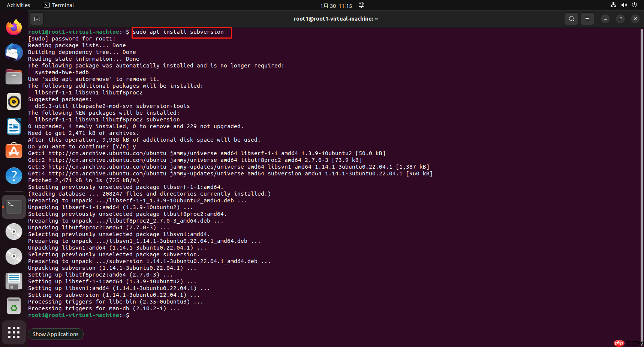The image size is (644, 347).
Task: Select the Terminal icon in the dock
Action: (14, 206)
